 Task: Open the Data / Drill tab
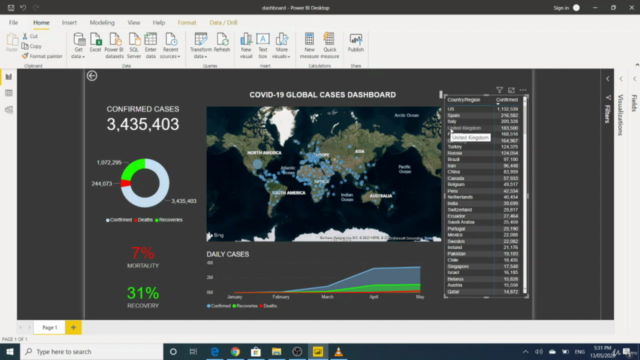click(x=223, y=22)
